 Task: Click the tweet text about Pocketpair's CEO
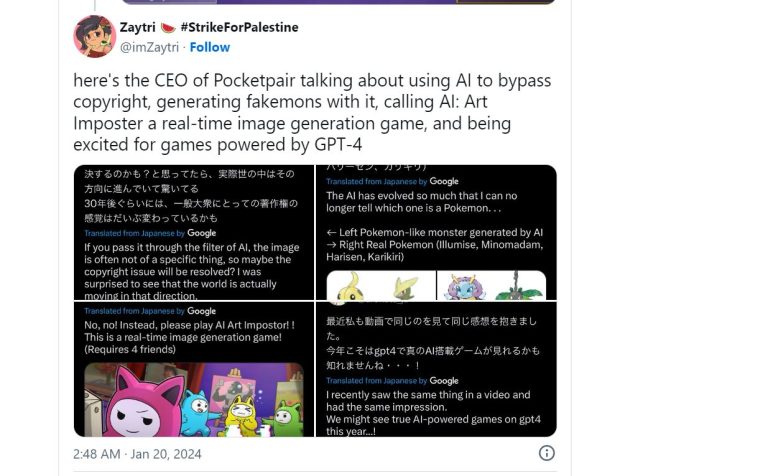click(x=312, y=112)
